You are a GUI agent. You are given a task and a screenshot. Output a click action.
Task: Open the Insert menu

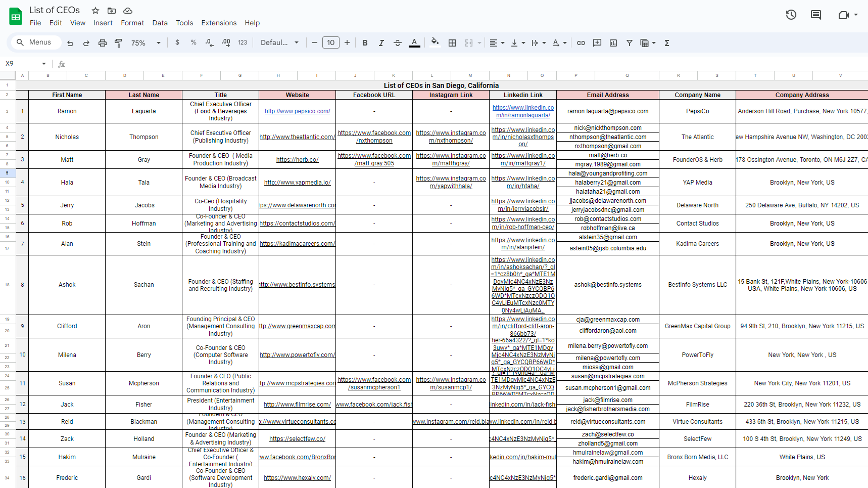[103, 23]
